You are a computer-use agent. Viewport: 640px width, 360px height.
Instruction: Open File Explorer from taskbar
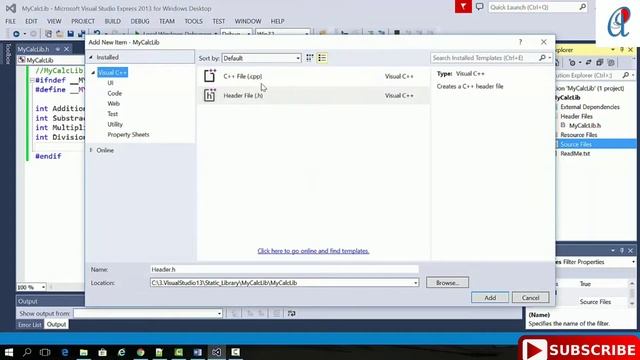(84, 352)
